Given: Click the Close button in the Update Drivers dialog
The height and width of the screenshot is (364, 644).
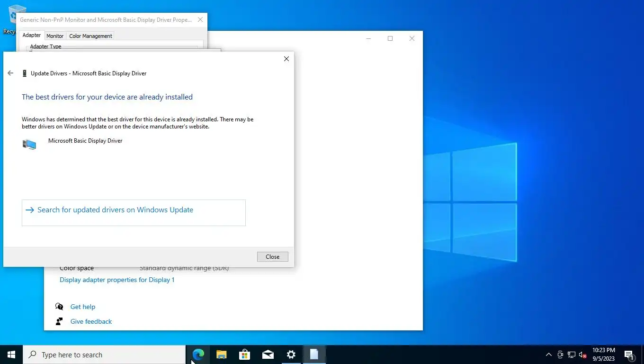Looking at the screenshot, I should click(x=272, y=256).
